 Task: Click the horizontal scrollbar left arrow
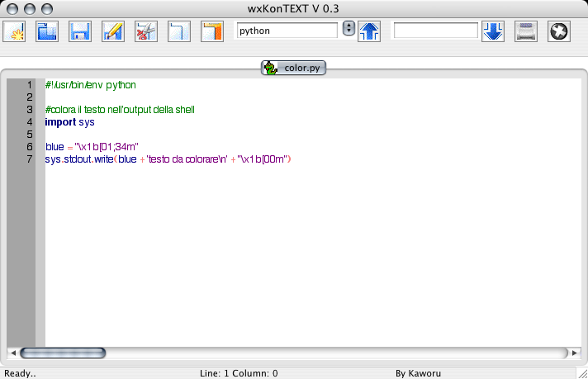[12, 353]
